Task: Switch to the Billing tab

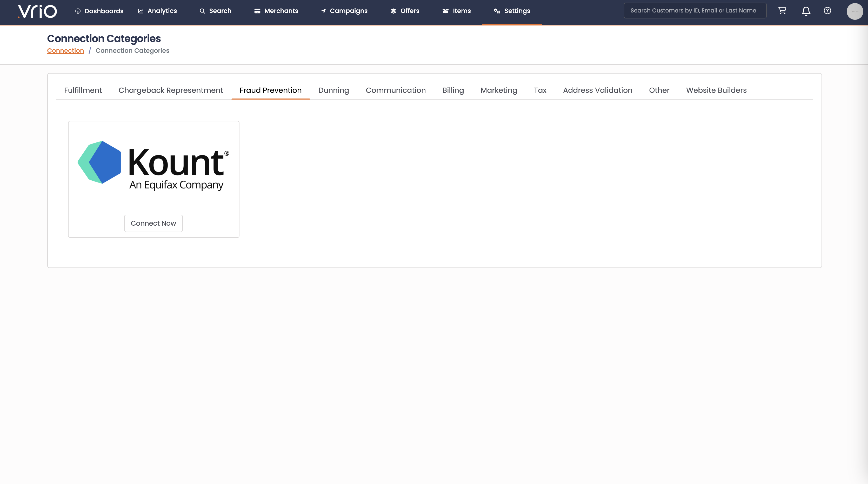Action: [453, 90]
